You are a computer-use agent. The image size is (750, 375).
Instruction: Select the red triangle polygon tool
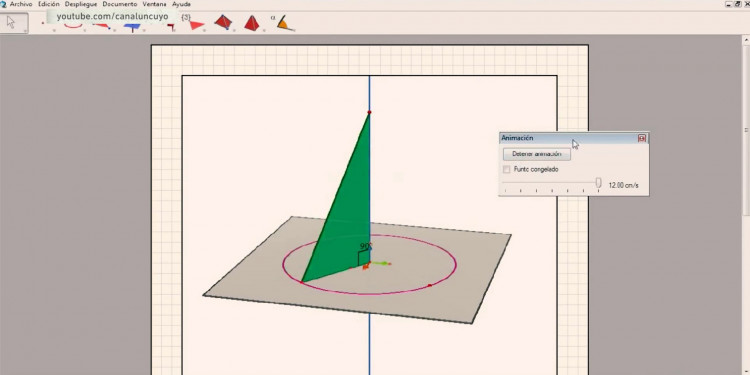pos(197,25)
